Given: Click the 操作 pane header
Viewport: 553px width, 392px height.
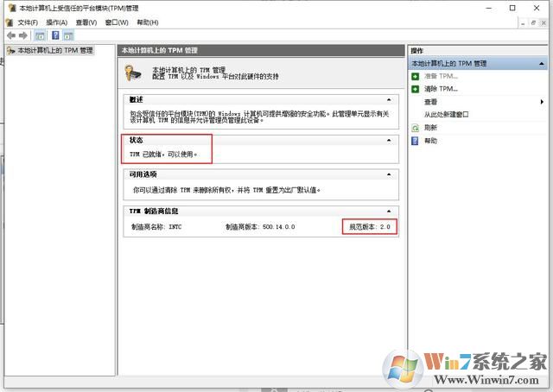Looking at the screenshot, I should click(x=478, y=51).
